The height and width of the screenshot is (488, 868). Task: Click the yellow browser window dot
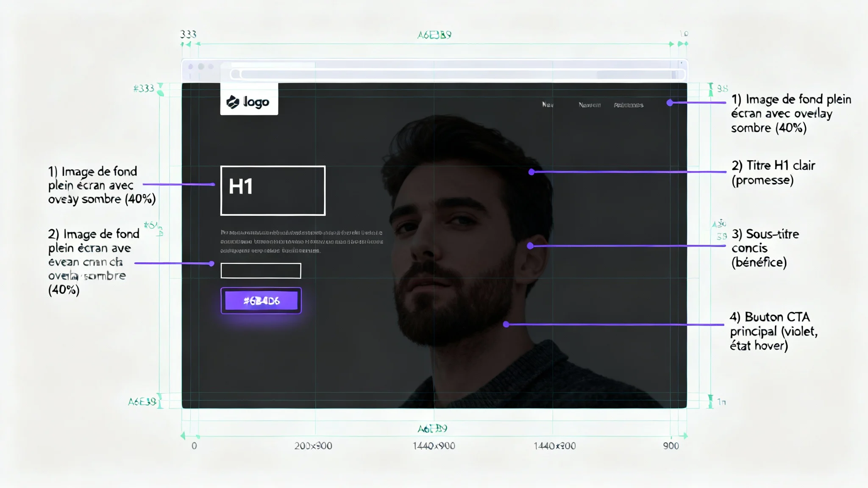[201, 66]
